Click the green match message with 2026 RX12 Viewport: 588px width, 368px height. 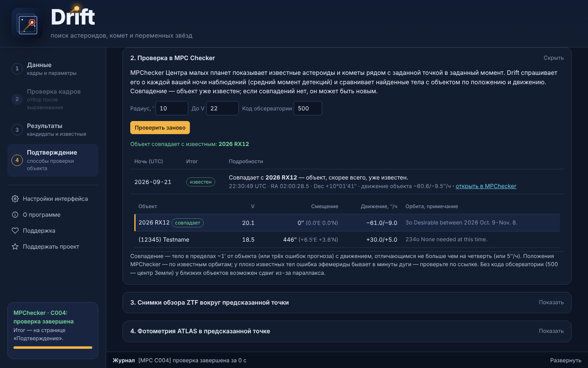point(189,144)
